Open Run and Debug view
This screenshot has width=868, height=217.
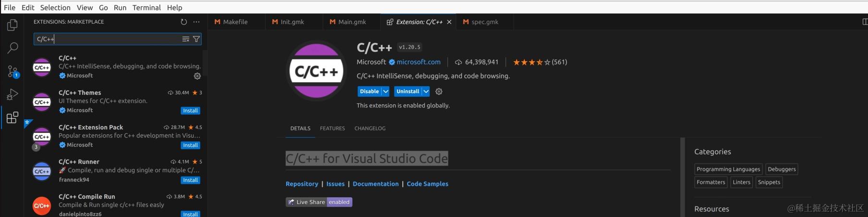click(x=12, y=94)
